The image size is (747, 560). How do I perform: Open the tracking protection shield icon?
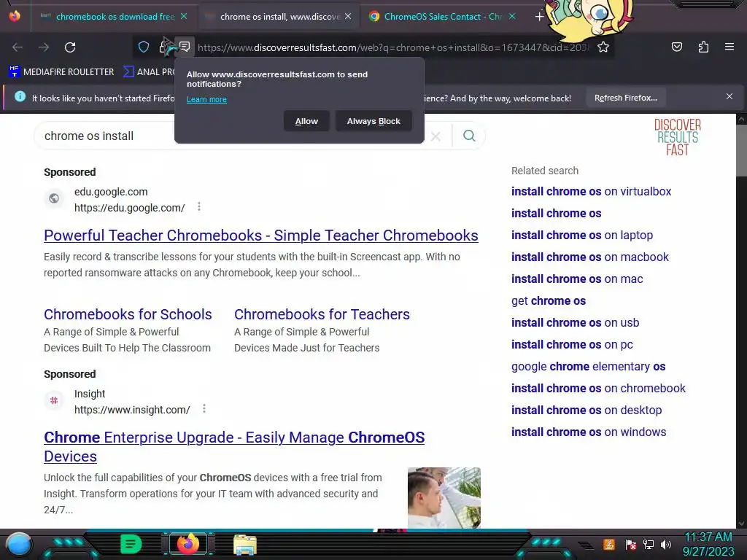(144, 47)
